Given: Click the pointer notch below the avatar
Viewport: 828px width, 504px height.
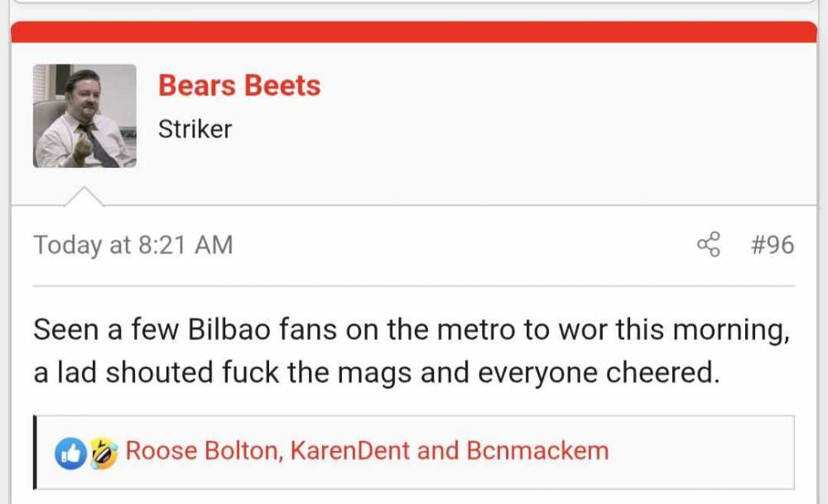Looking at the screenshot, I should pos(84,197).
